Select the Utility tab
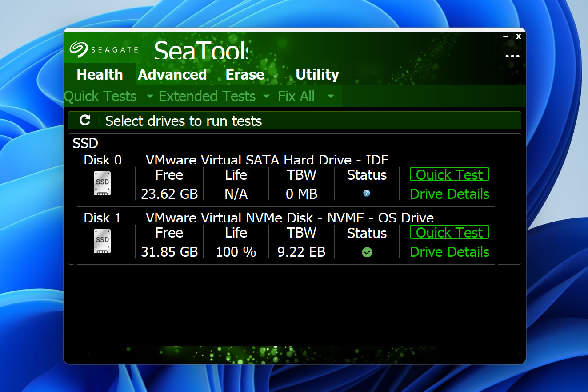588x392 pixels. pyautogui.click(x=317, y=75)
